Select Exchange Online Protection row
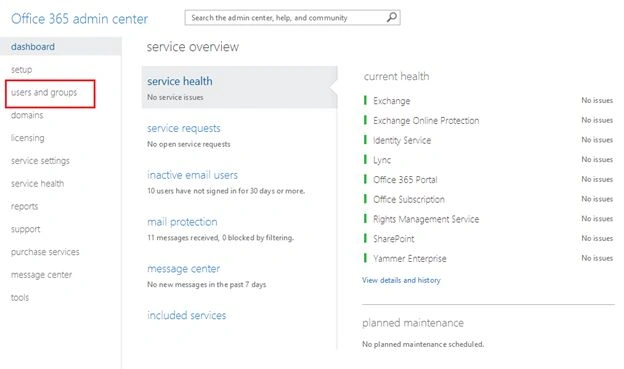This screenshot has width=624, height=369. [488, 120]
